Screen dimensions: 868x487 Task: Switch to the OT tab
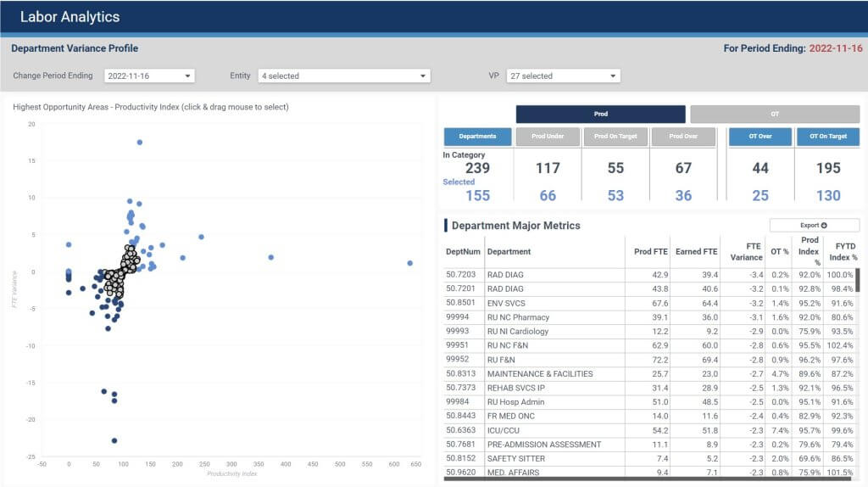[x=774, y=114]
